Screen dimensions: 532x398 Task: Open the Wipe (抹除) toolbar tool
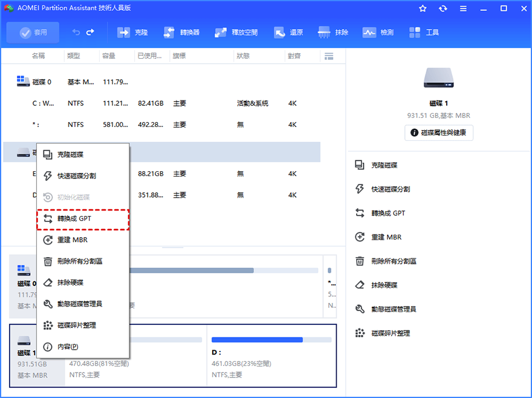333,33
